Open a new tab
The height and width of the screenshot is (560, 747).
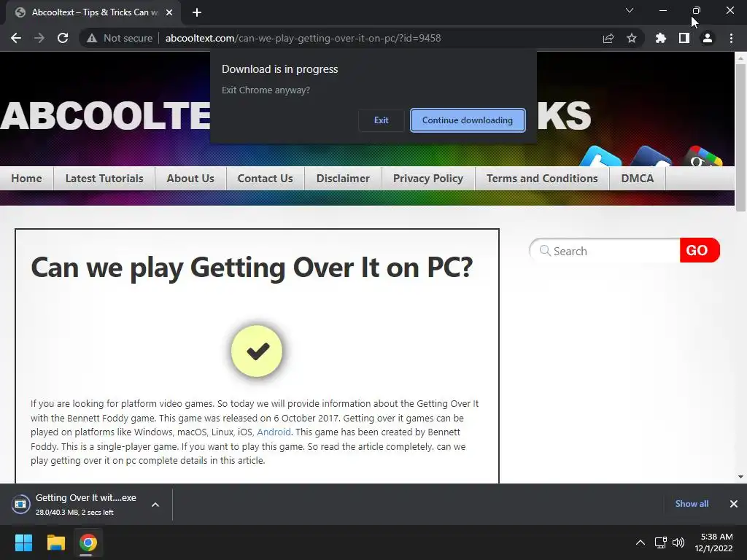click(x=197, y=12)
